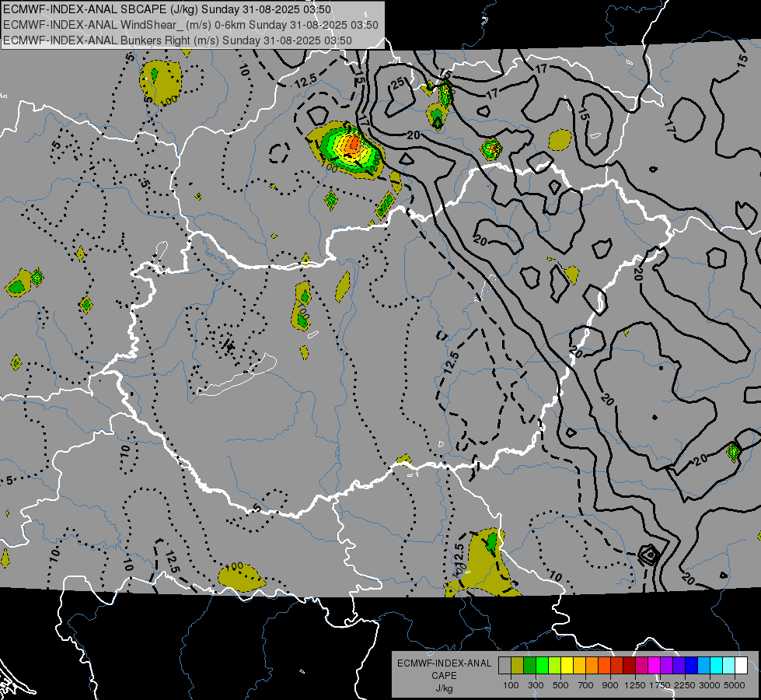Click the dark red swatch left of 1250
761x700 pixels.
coord(630,665)
